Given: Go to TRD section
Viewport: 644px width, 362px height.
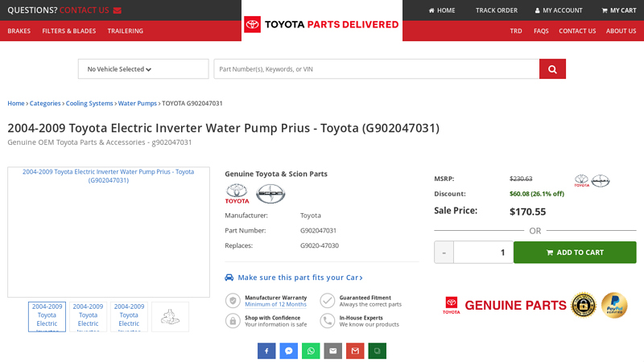Looking at the screenshot, I should pos(516,31).
